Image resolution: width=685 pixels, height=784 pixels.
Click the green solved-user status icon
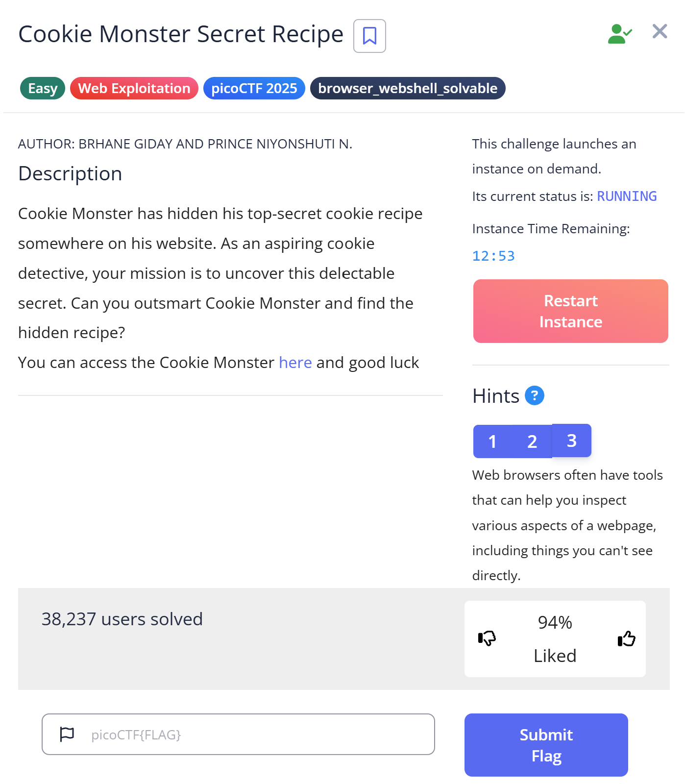[x=619, y=34]
